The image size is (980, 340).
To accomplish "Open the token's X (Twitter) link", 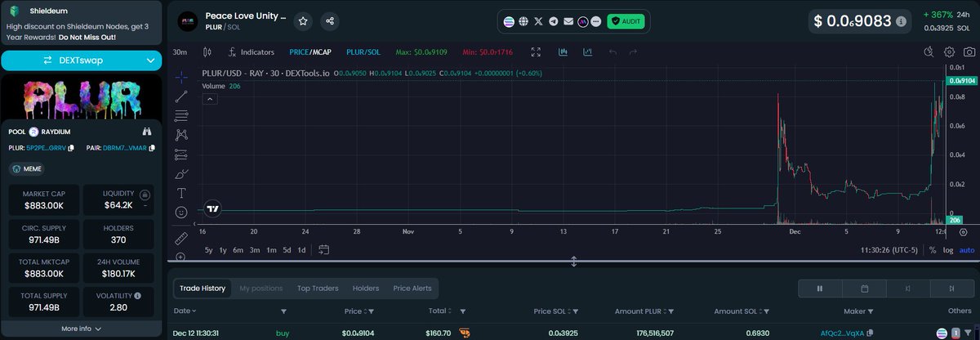I will pos(538,21).
